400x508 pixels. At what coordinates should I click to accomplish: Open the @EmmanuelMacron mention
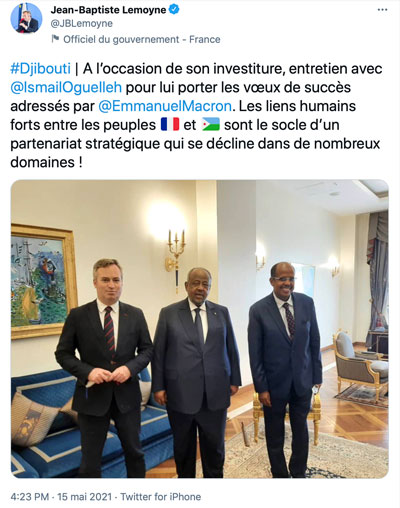click(x=165, y=106)
